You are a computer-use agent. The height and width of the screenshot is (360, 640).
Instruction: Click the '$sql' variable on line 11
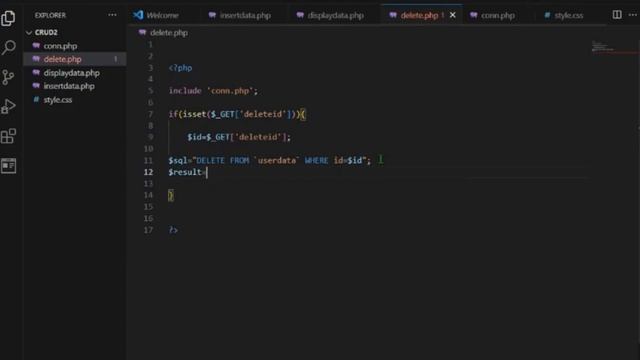click(x=178, y=160)
